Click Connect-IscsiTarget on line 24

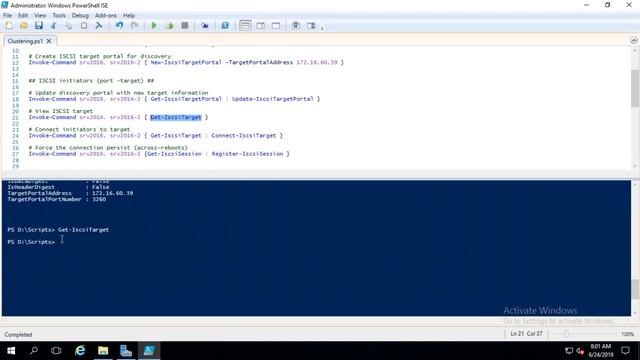pyautogui.click(x=244, y=136)
